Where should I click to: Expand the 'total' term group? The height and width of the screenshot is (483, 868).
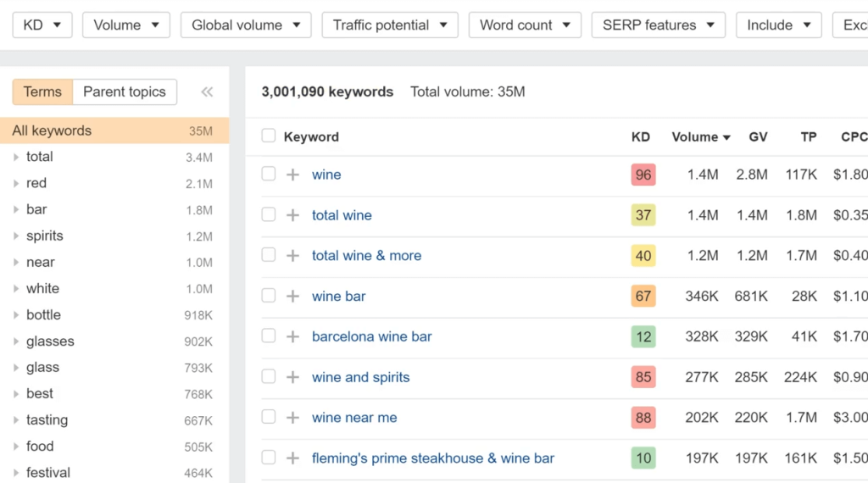pos(16,157)
